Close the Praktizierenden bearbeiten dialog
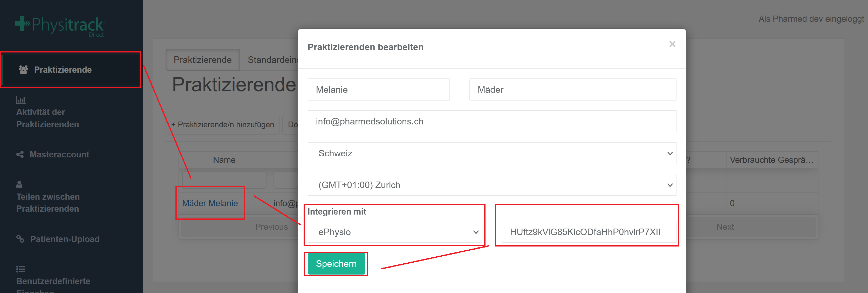Image resolution: width=868 pixels, height=293 pixels. (x=672, y=44)
